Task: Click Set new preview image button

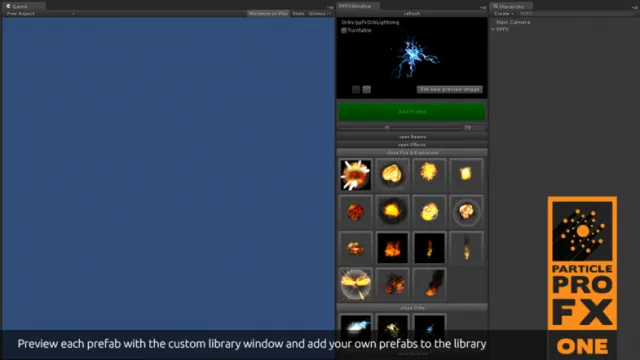Action: [449, 89]
